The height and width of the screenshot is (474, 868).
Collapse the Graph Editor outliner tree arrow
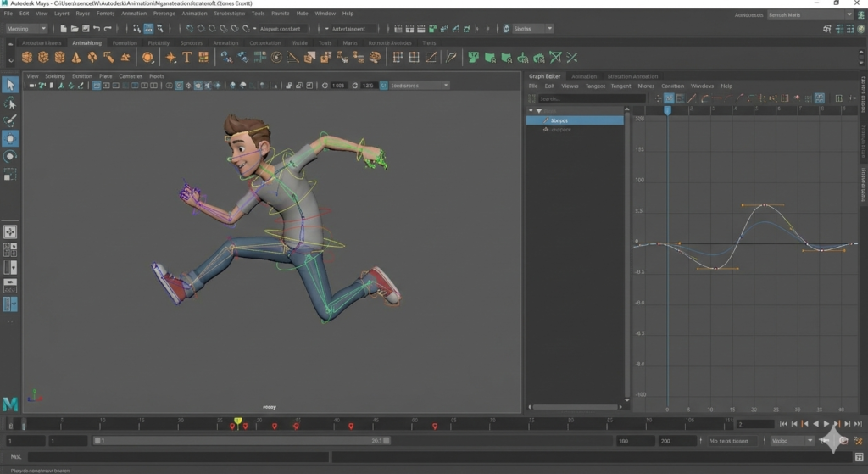pyautogui.click(x=531, y=110)
